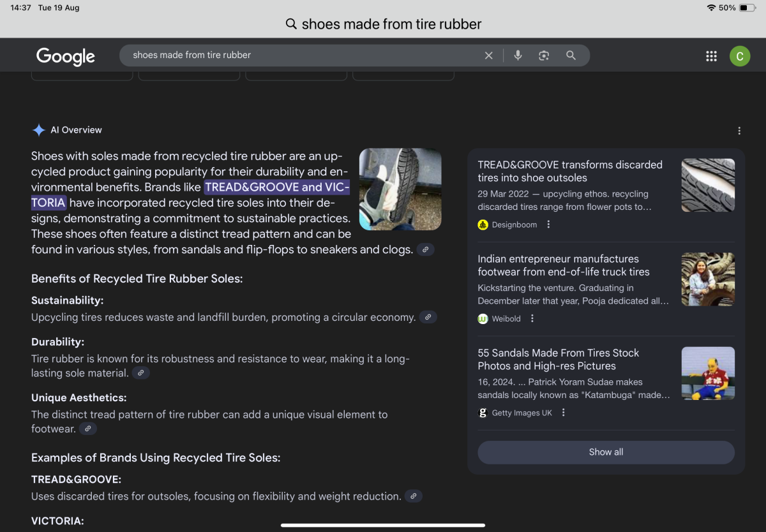The height and width of the screenshot is (532, 766).
Task: Tap the battery indicator in status bar
Action: (x=748, y=8)
